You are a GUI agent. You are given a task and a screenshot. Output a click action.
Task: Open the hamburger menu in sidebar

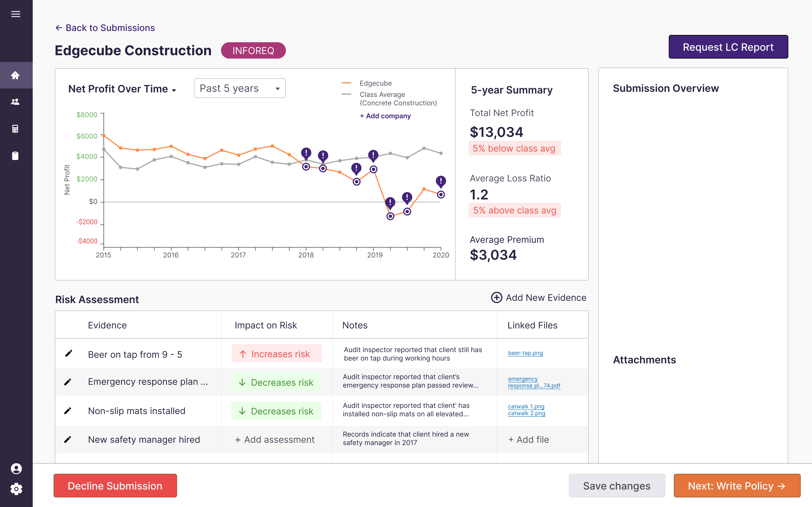[x=16, y=14]
